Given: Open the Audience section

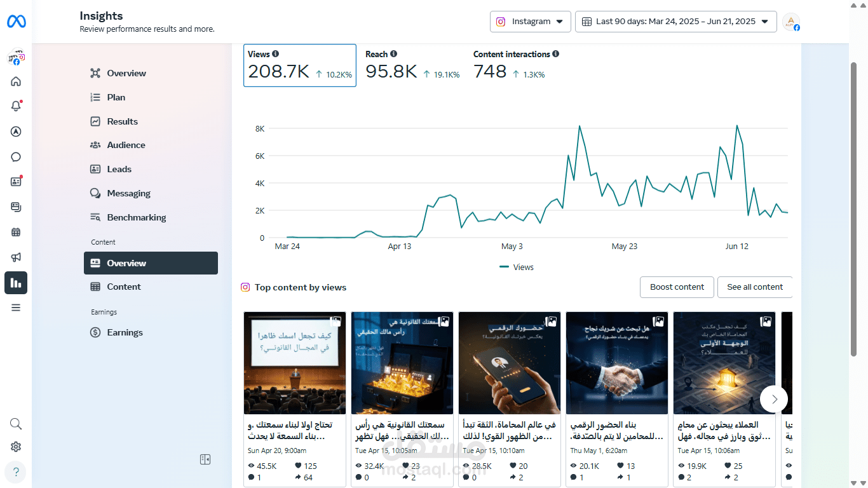Looking at the screenshot, I should click(151, 145).
